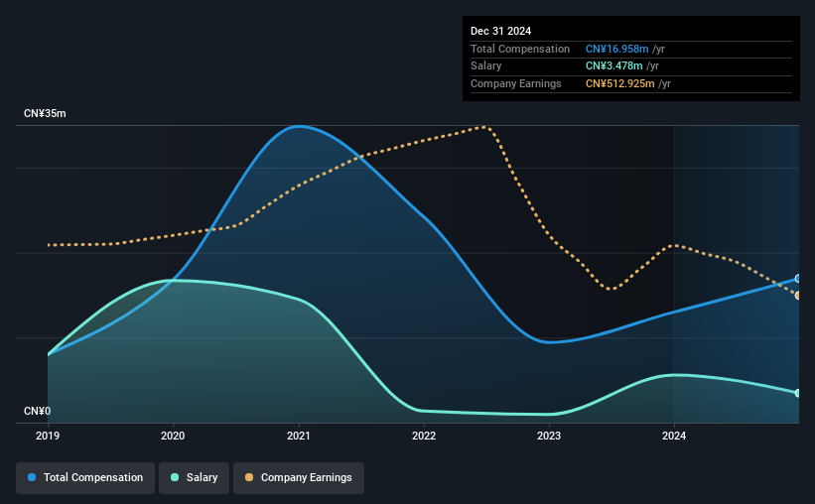The height and width of the screenshot is (504, 815).
Task: Click the CN¥3.478m salary value
Action: point(613,66)
